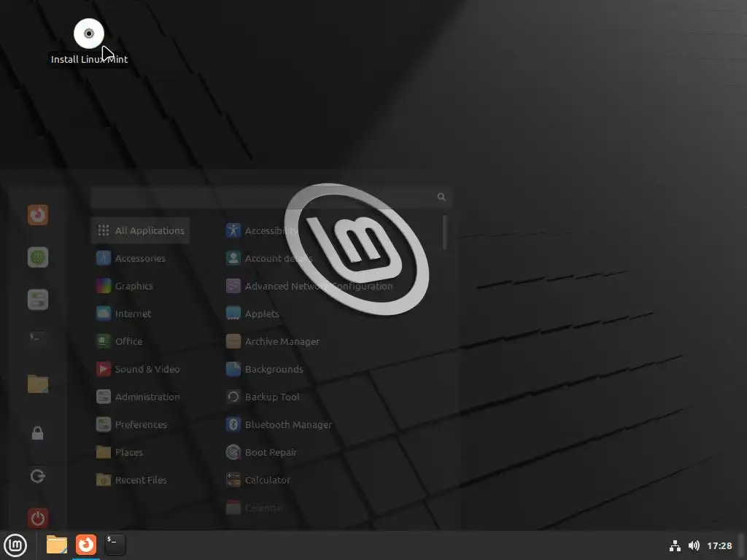Launch Firefox from the panel

pos(86,545)
